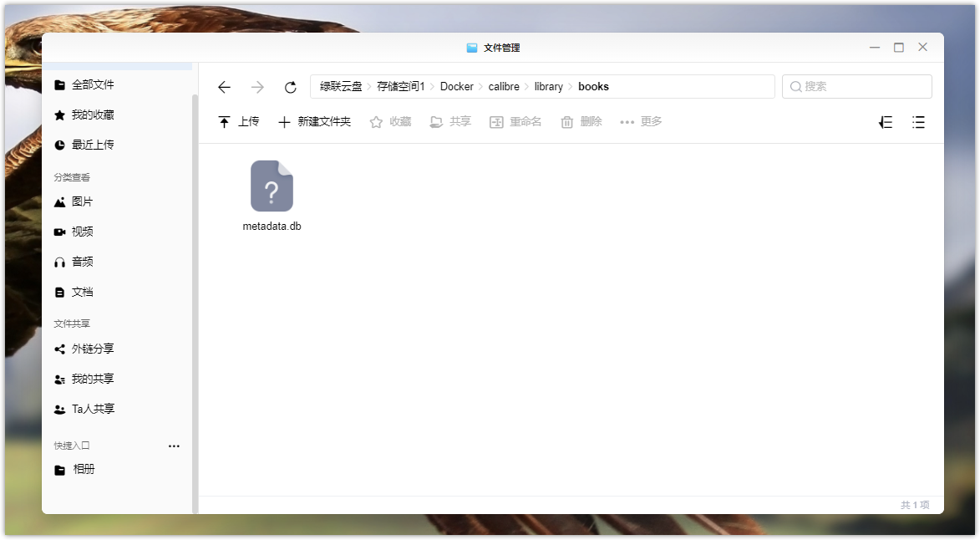
Task: Click the star 收藏 favorite button
Action: pyautogui.click(x=391, y=122)
